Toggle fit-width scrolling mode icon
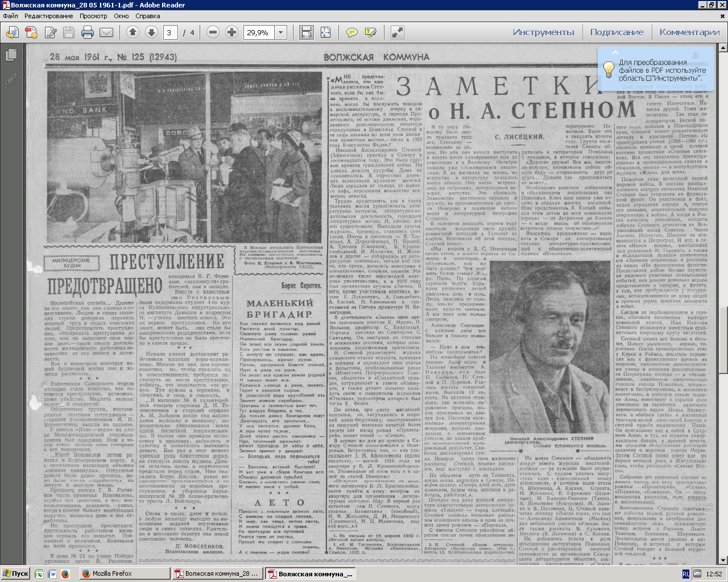This screenshot has width=728, height=582. [x=306, y=32]
